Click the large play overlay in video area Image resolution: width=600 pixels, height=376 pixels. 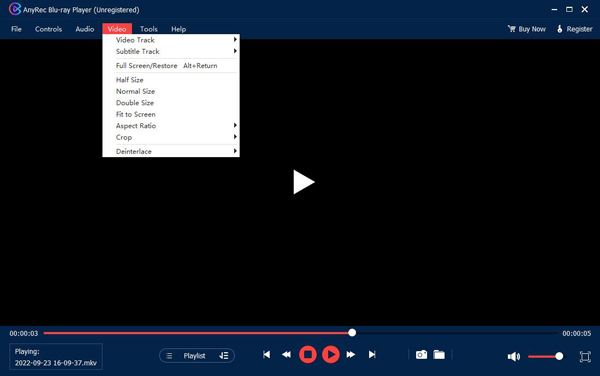pos(303,182)
